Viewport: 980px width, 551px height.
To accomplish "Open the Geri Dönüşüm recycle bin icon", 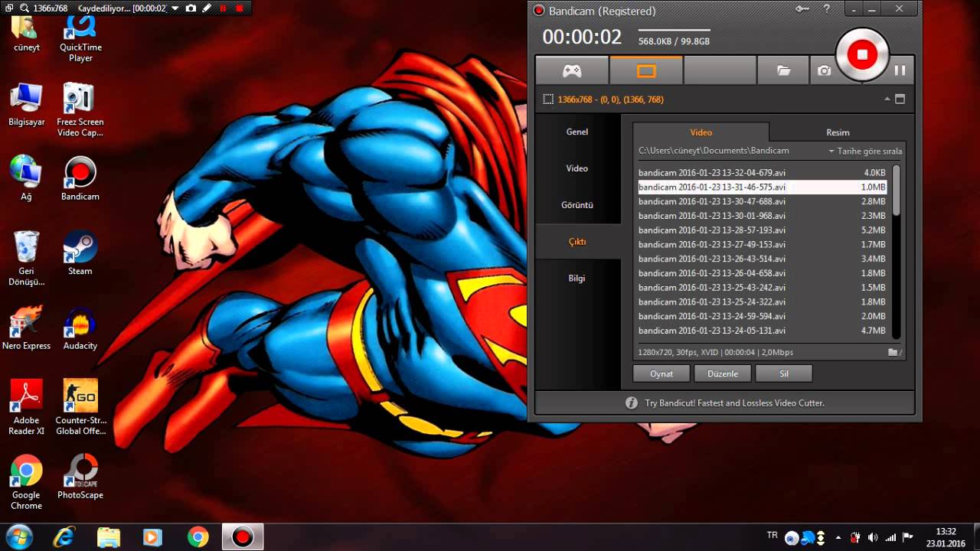I will (26, 259).
